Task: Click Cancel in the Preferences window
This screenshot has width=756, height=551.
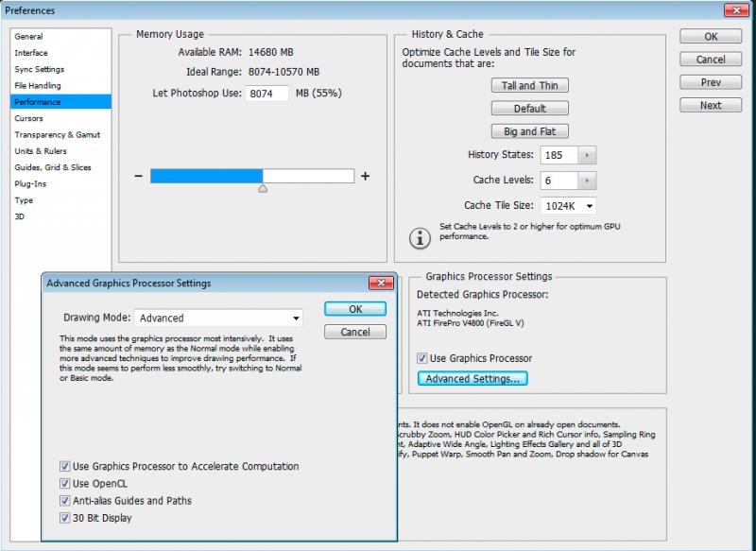Action: (711, 60)
